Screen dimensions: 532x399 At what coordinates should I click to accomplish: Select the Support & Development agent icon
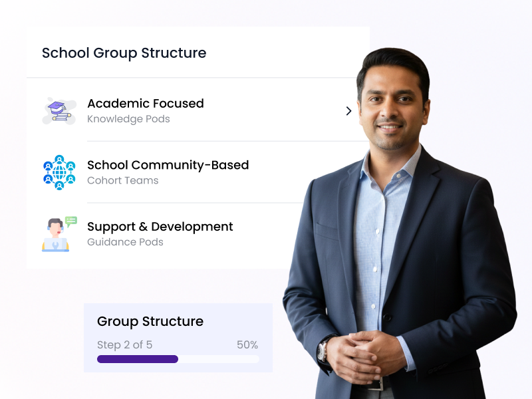point(57,233)
